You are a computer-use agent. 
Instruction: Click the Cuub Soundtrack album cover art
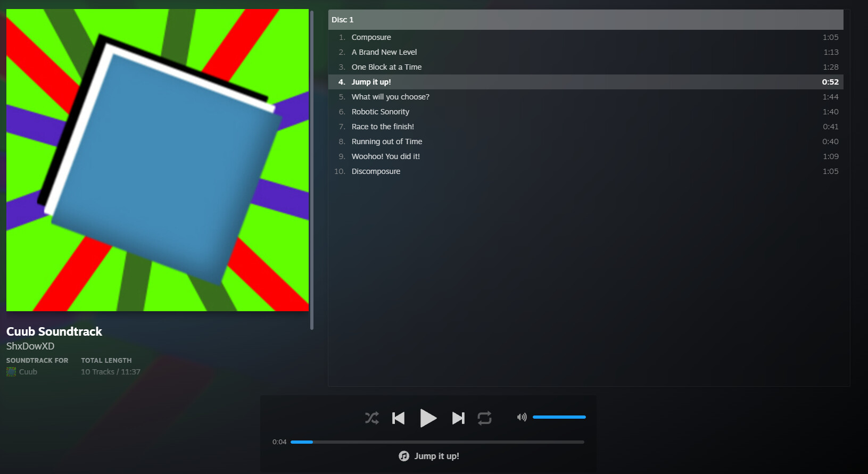click(x=158, y=160)
